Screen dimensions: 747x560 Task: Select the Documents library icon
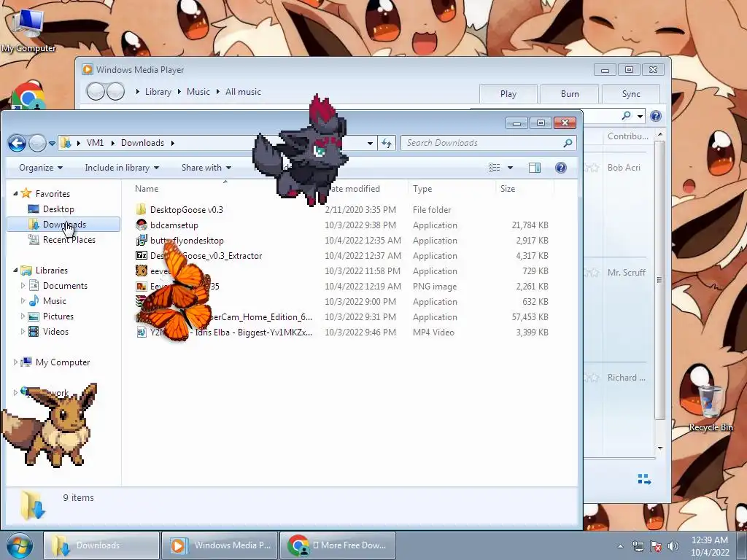click(34, 285)
